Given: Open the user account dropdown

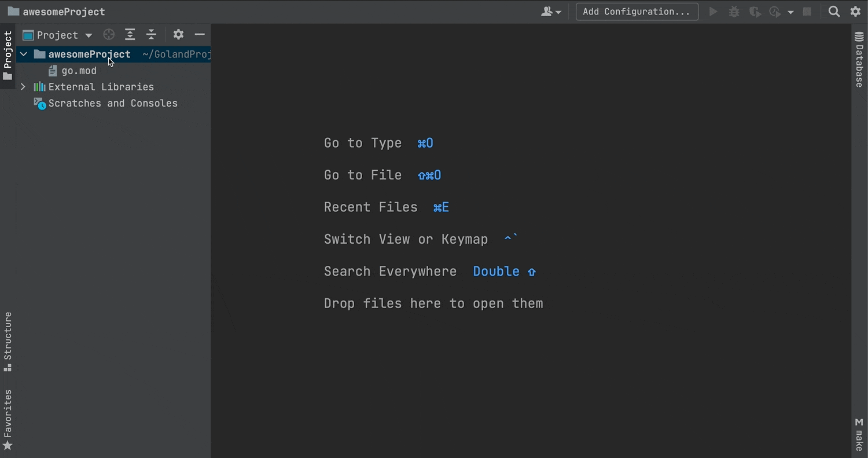Looking at the screenshot, I should pyautogui.click(x=551, y=12).
